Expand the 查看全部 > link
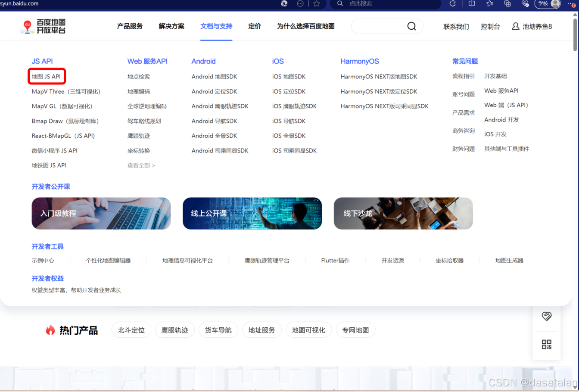This screenshot has width=579, height=392. (x=141, y=165)
